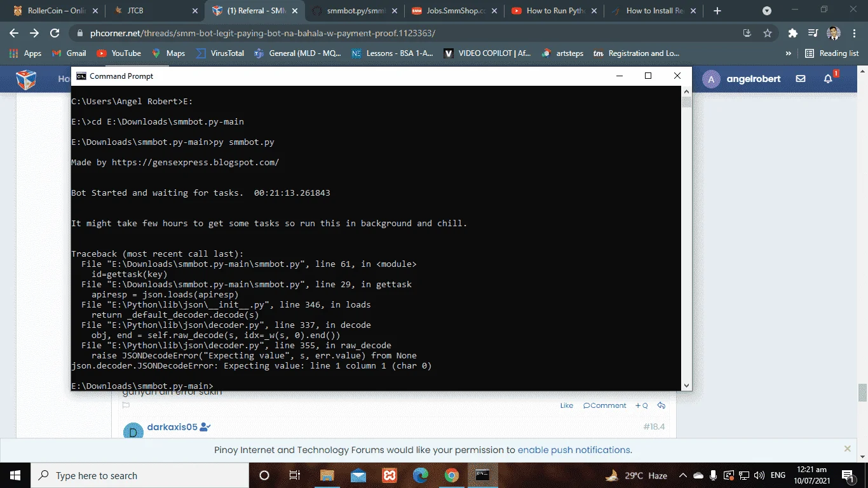Open the Apps bookmark shortcut
The height and width of the screenshot is (488, 868).
click(x=25, y=53)
